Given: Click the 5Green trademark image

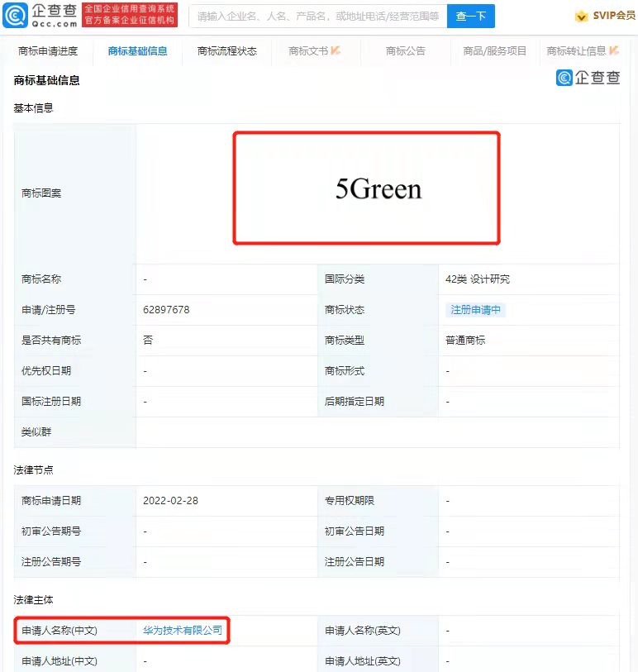Looking at the screenshot, I should [366, 188].
